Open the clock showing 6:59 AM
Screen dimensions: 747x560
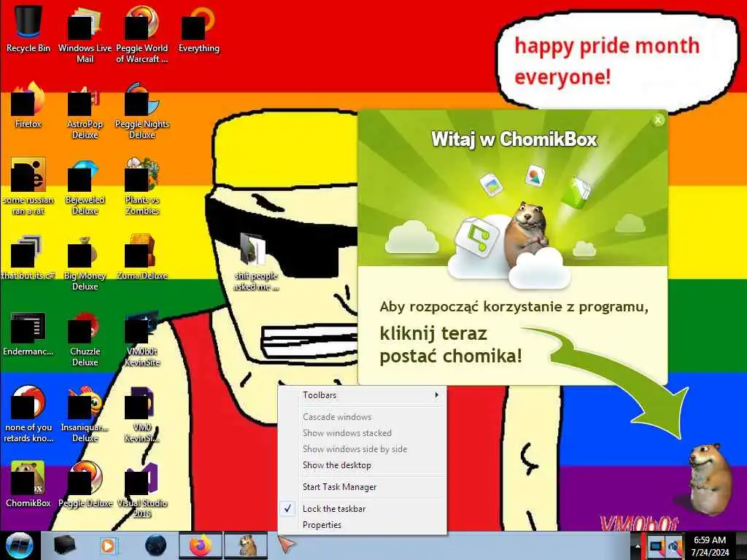pyautogui.click(x=710, y=546)
